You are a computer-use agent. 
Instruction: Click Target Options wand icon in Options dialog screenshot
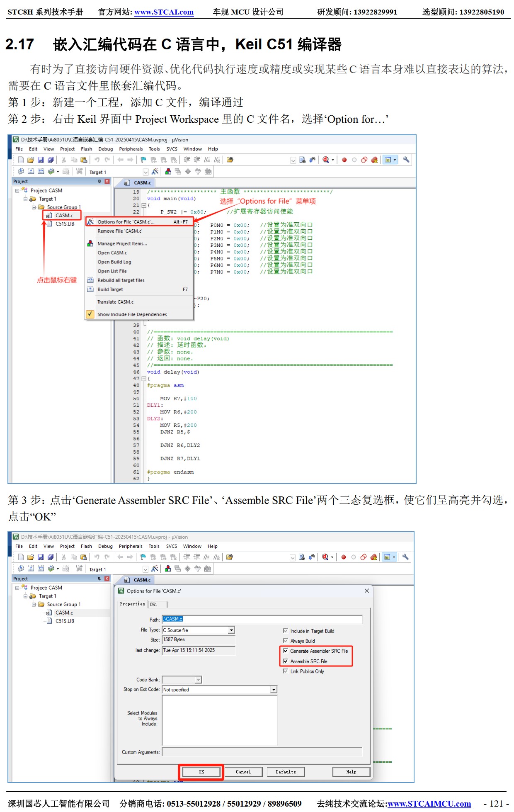click(155, 569)
